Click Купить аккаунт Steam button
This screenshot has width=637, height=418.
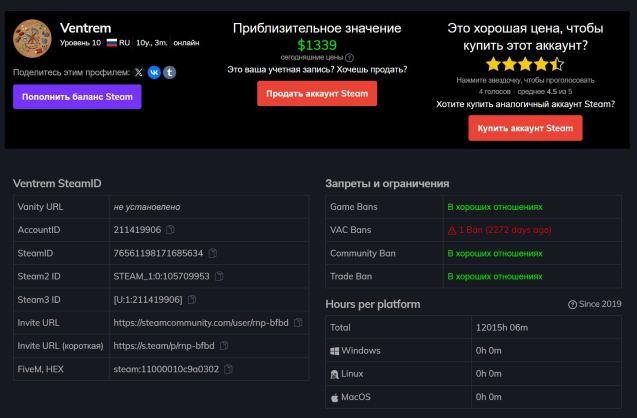tap(525, 128)
